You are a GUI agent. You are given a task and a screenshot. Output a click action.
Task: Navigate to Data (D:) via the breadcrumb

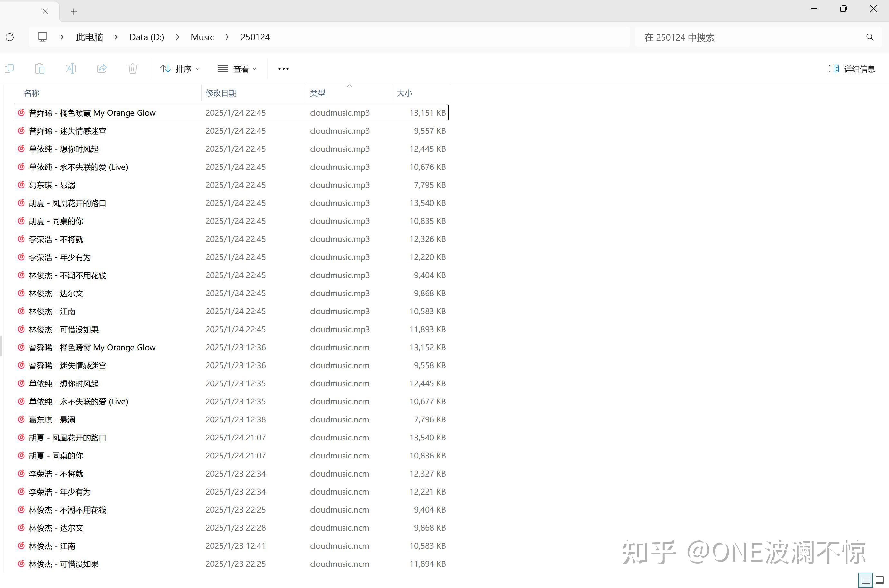tap(146, 37)
